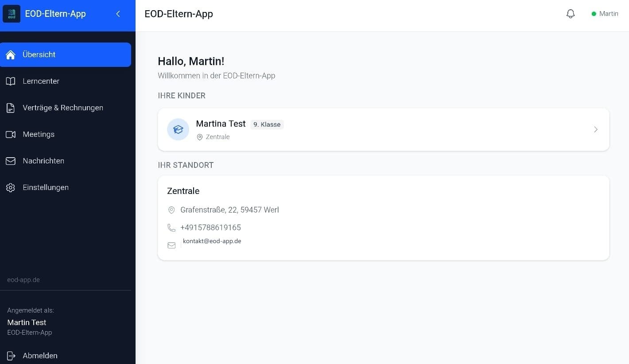
Task: Click the email kontakt@eod-app.de
Action: [212, 241]
